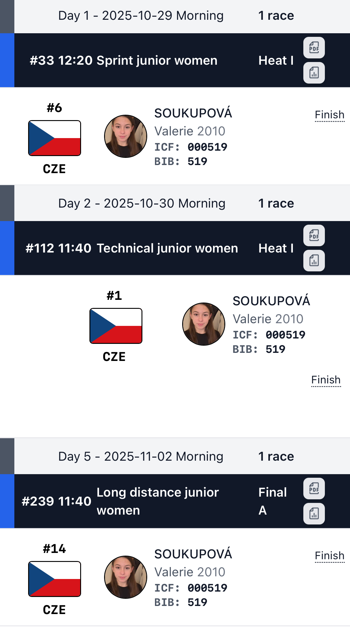This screenshot has width=350, height=644.
Task: Open PDF for Sprint junior women race
Action: click(x=314, y=48)
